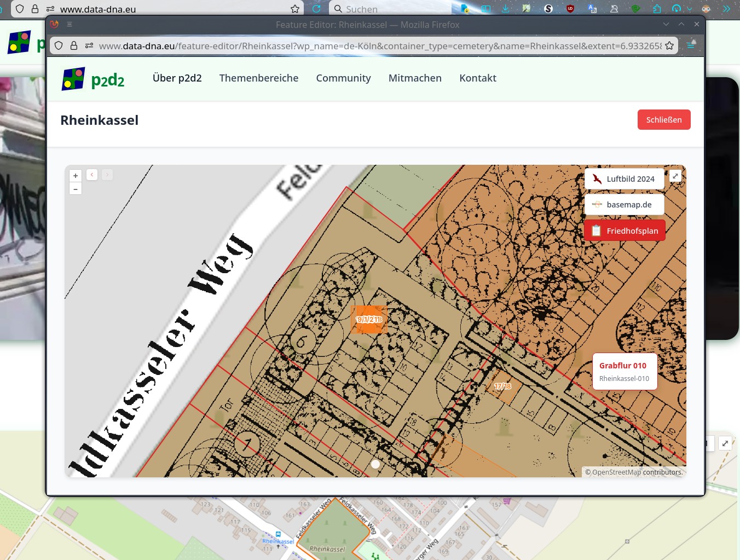Switch to Luftbild 2024 layer
Viewport: 740px width, 560px height.
pyautogui.click(x=624, y=179)
